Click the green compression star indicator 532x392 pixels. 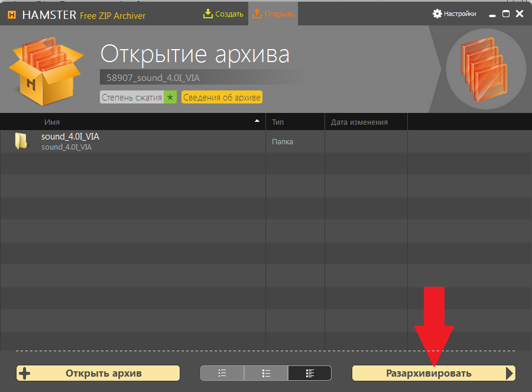click(x=170, y=98)
